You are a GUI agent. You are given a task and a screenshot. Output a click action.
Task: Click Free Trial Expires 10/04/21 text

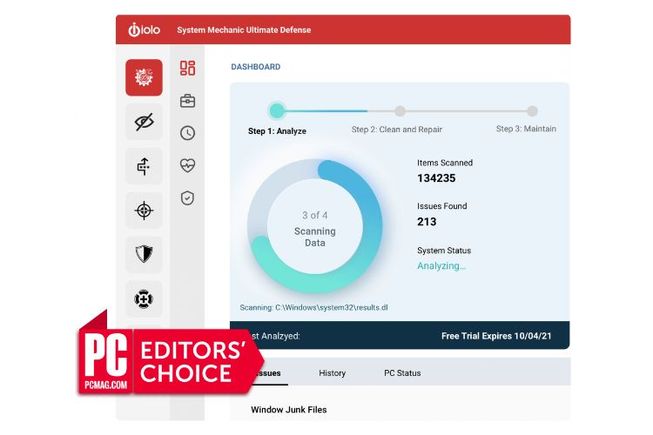coord(496,336)
